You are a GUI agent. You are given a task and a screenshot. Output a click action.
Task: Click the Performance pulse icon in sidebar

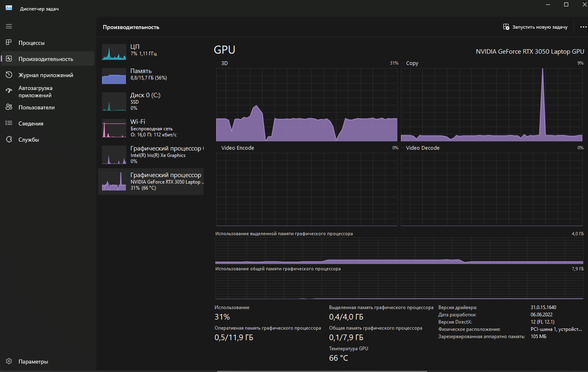tap(9, 59)
